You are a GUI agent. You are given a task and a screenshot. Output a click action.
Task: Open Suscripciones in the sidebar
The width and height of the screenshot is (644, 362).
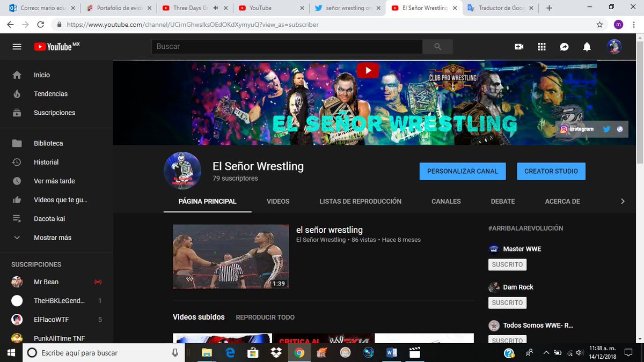click(x=56, y=113)
